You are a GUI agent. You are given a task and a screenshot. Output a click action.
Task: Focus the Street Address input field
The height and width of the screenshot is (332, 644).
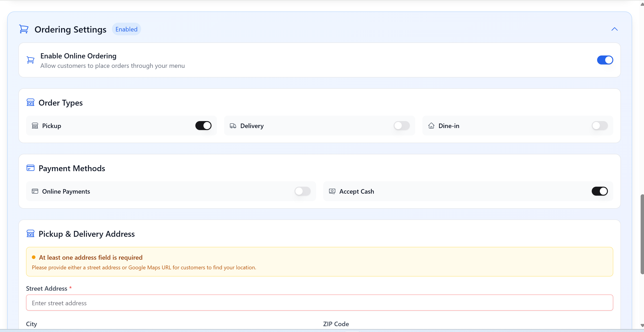pyautogui.click(x=319, y=303)
